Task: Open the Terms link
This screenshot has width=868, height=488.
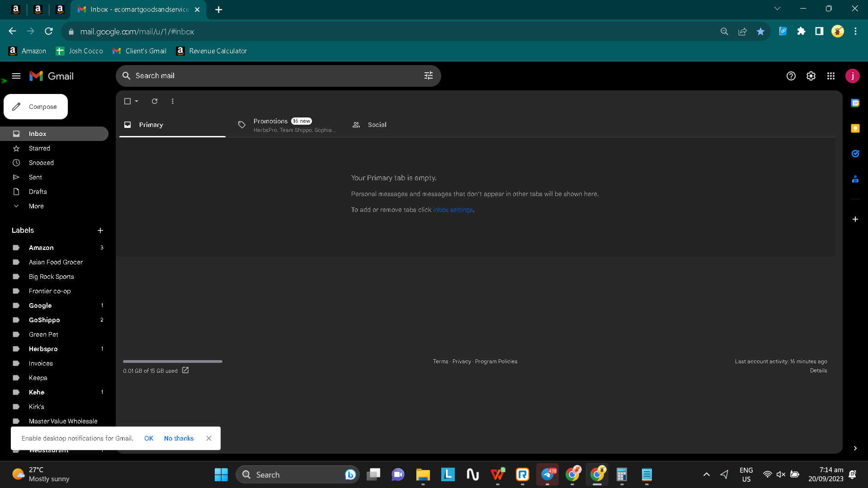Action: point(440,361)
